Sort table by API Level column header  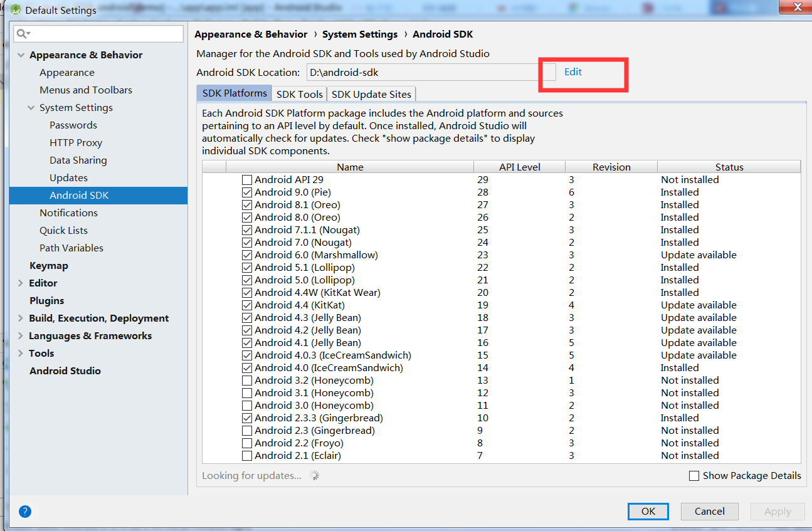click(520, 167)
